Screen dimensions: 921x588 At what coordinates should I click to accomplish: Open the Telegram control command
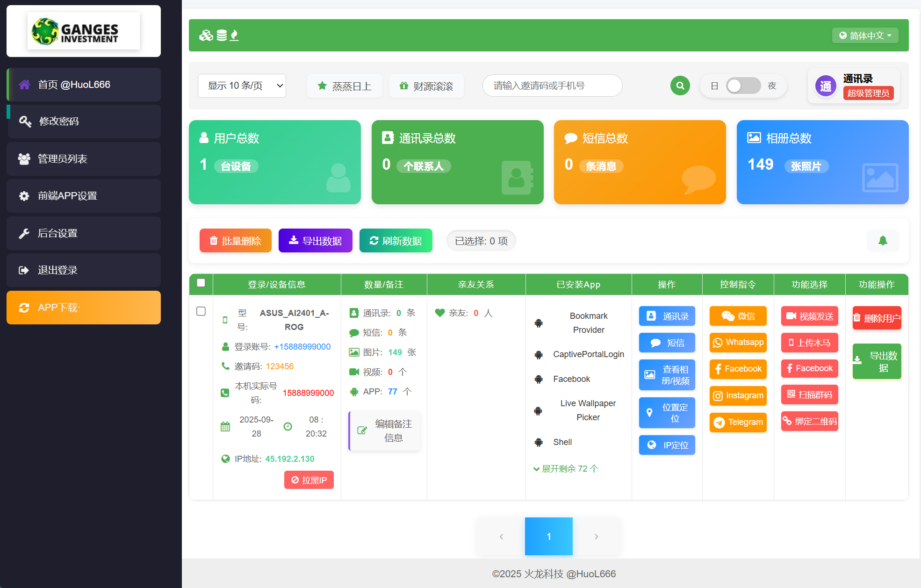coord(738,422)
